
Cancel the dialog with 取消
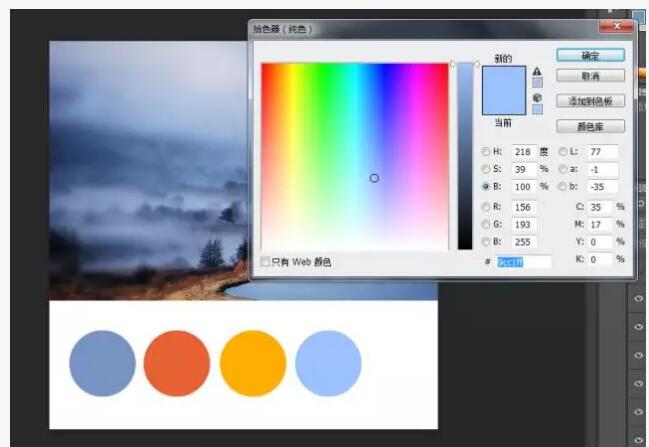click(590, 76)
